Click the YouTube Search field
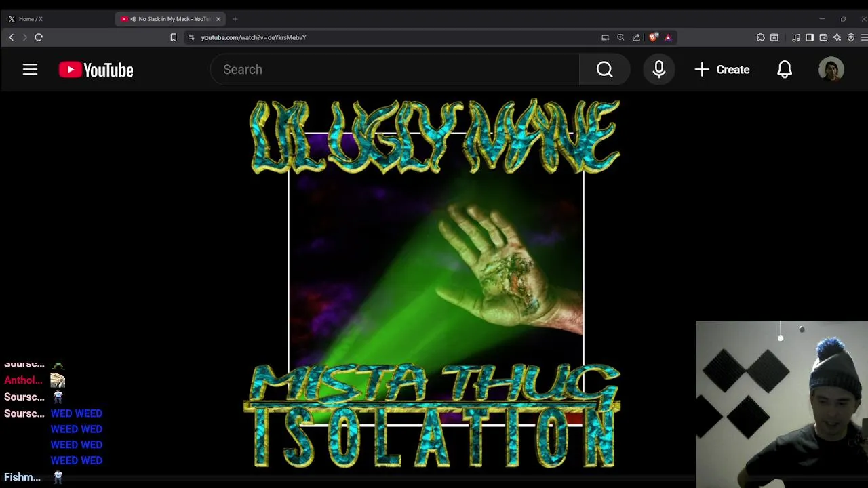Viewport: 868px width, 488px height. (395, 70)
